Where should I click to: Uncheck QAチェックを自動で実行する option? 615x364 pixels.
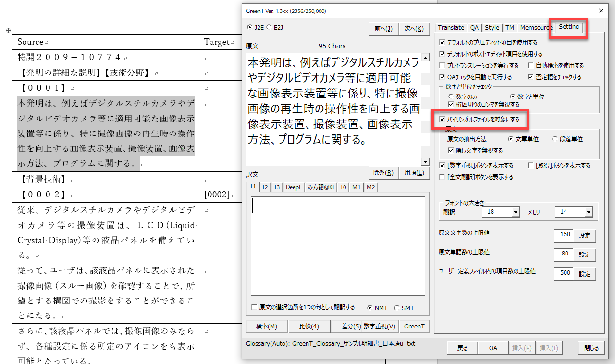point(443,77)
